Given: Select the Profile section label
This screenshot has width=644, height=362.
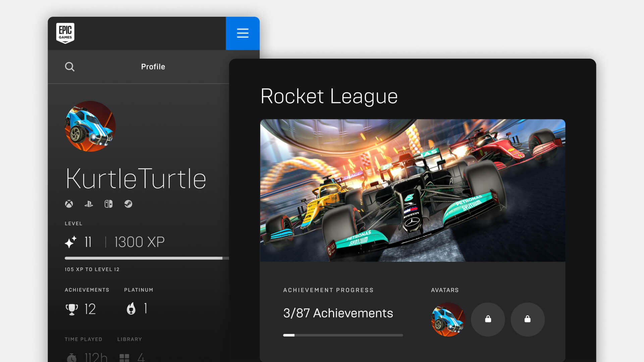Looking at the screenshot, I should pos(153,67).
